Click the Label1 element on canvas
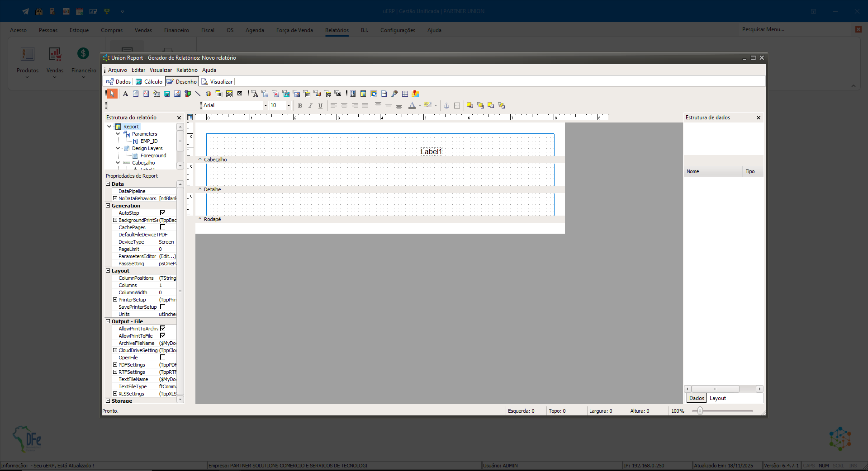Image resolution: width=868 pixels, height=471 pixels. (431, 151)
